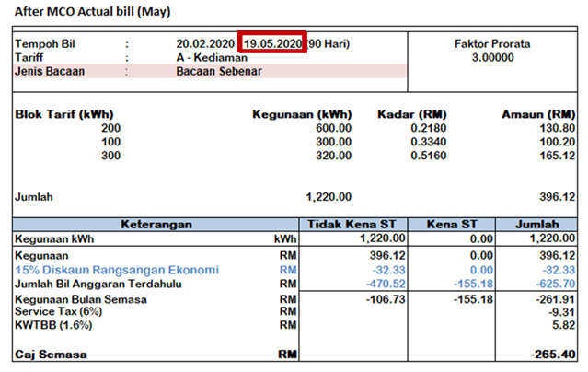
Task: Click the current charge total "-265.40"
Action: click(552, 355)
